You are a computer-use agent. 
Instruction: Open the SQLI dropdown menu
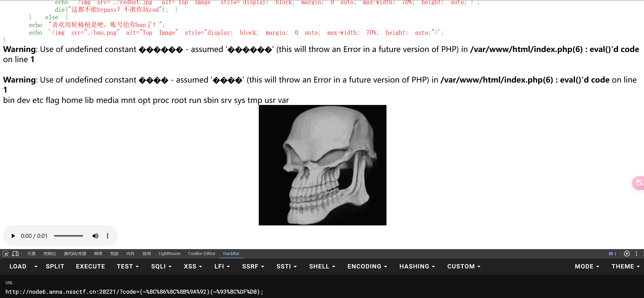(x=161, y=266)
